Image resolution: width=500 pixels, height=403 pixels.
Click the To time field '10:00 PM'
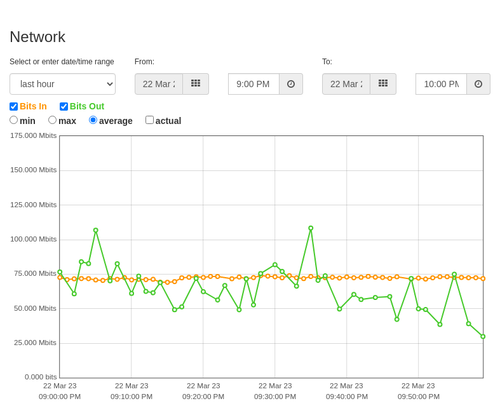[441, 84]
